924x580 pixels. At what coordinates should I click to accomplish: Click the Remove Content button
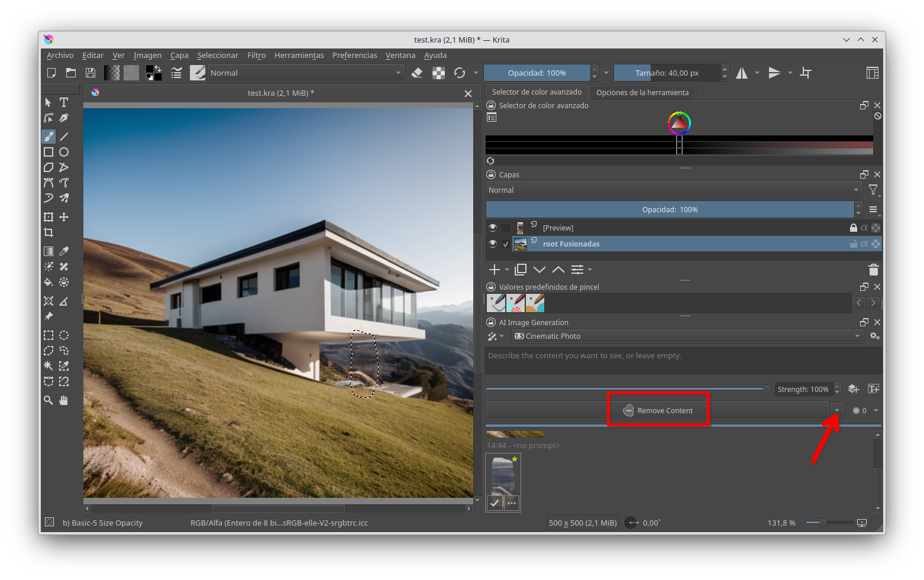pyautogui.click(x=657, y=410)
